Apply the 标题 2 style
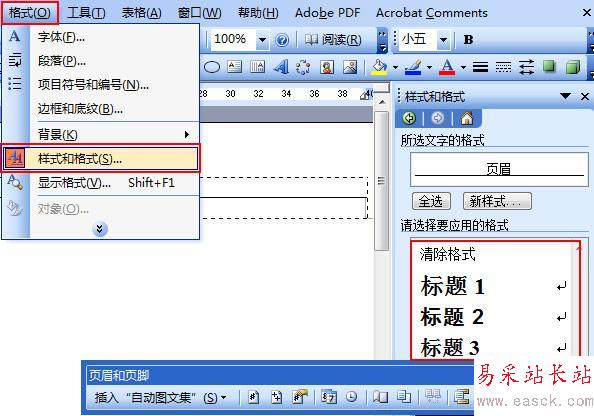Screen dimensions: 594x416 pos(492,317)
